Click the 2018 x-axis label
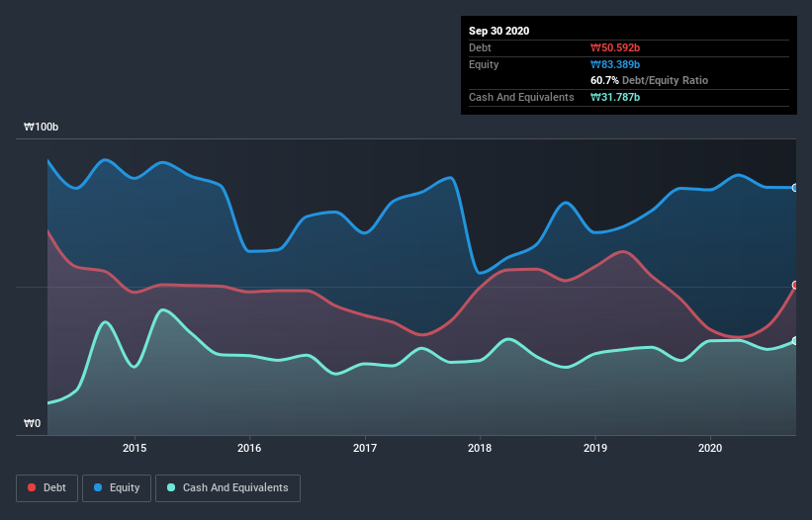Viewport: 812px width, 520px height. [x=480, y=448]
